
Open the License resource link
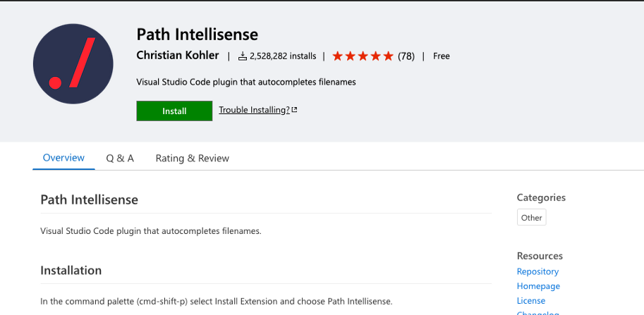(531, 301)
